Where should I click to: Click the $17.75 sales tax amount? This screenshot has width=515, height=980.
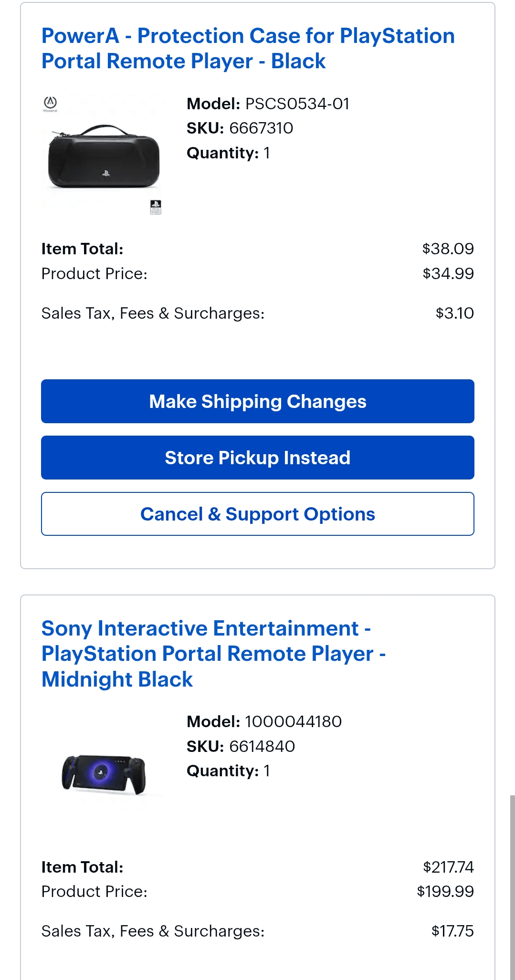(x=452, y=931)
